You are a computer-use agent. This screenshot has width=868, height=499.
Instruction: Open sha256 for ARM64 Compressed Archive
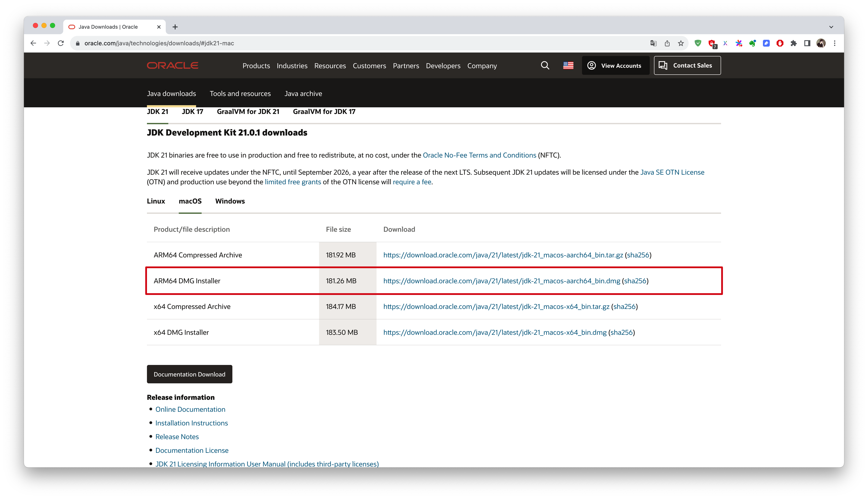[x=638, y=255]
